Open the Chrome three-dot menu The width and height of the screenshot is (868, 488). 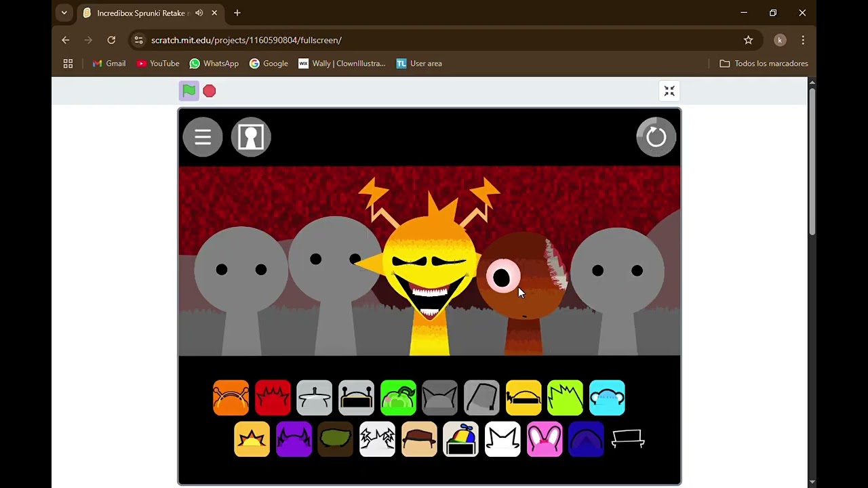803,40
